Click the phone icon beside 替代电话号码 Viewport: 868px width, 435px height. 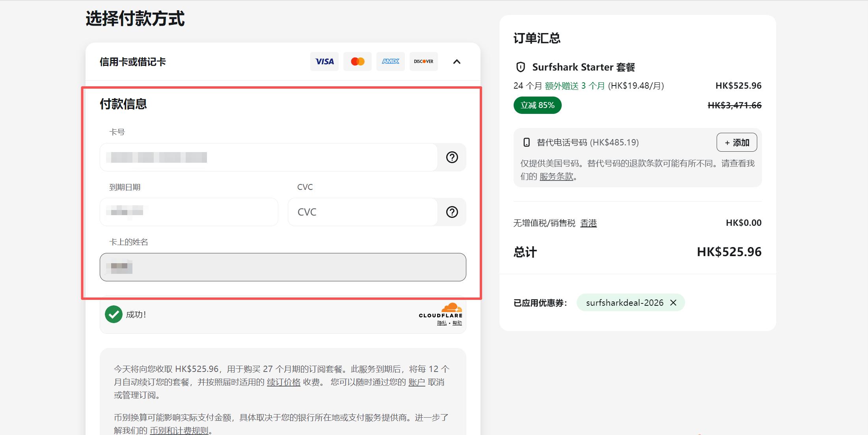526,142
